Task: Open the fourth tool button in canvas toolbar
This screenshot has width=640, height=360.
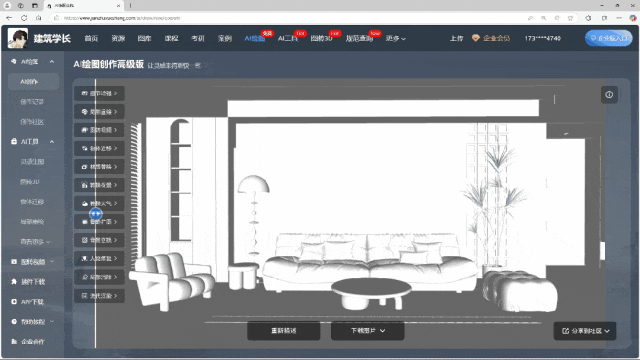Action: [99, 148]
